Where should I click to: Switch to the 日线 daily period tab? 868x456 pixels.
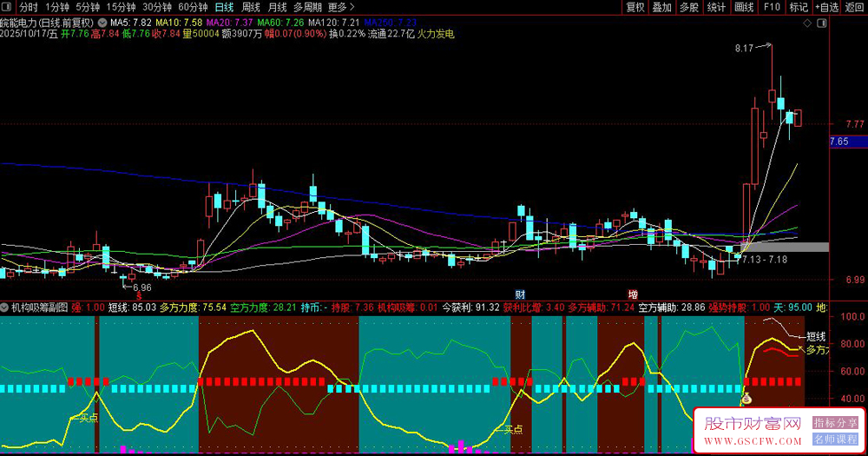(224, 7)
